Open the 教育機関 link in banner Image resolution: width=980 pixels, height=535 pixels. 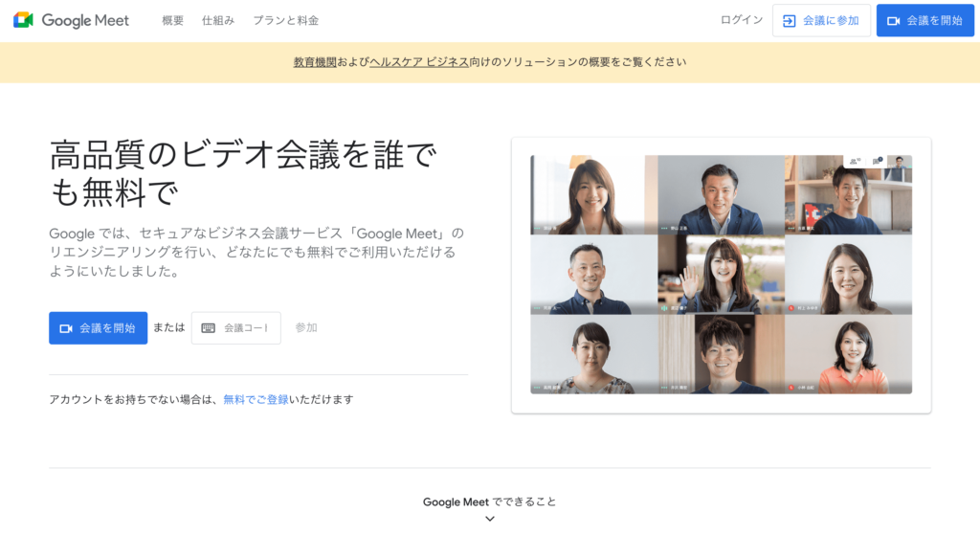[x=315, y=62]
